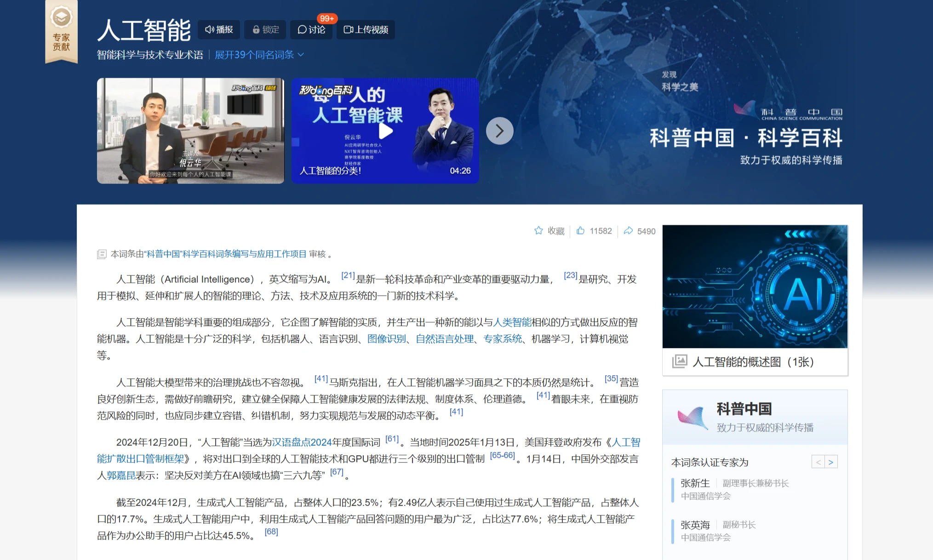Open reference citation [21]
Viewport: 933px width, 560px height.
(x=347, y=275)
